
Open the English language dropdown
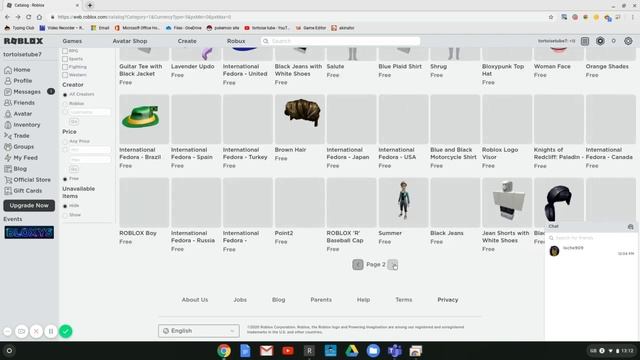[199, 331]
